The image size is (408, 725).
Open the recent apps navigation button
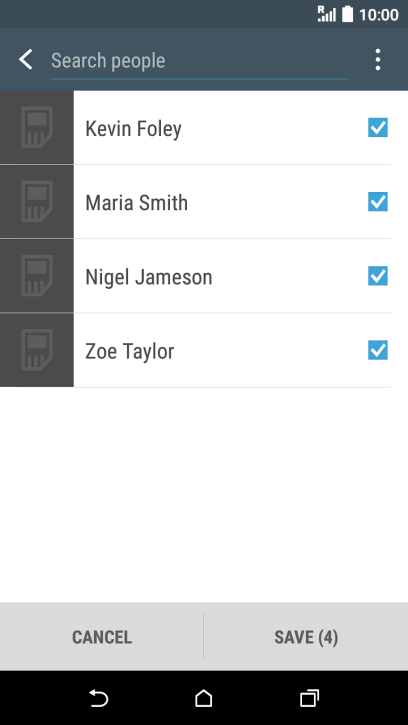(x=309, y=698)
